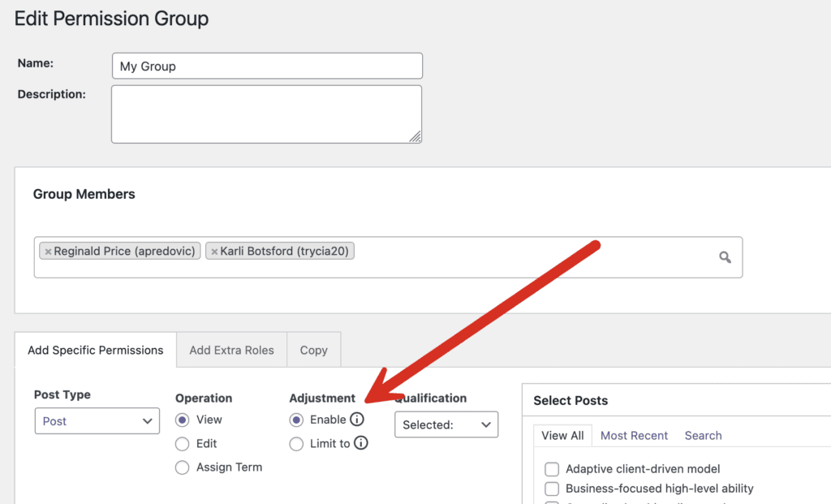This screenshot has height=504, width=831.
Task: Check the Business-focused high-level ability post
Action: tap(552, 489)
